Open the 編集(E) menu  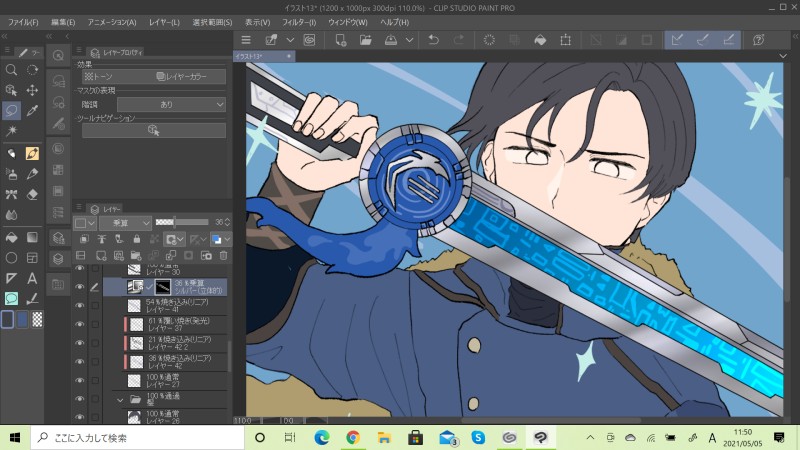coord(63,22)
